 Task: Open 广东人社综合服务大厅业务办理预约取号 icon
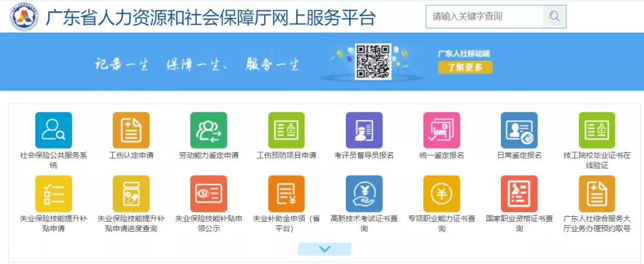[596, 194]
